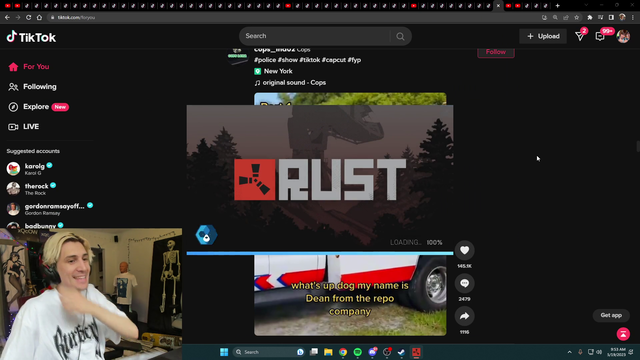Open Discord from the taskbar
Screen dimensions: 640x360
(x=372, y=352)
